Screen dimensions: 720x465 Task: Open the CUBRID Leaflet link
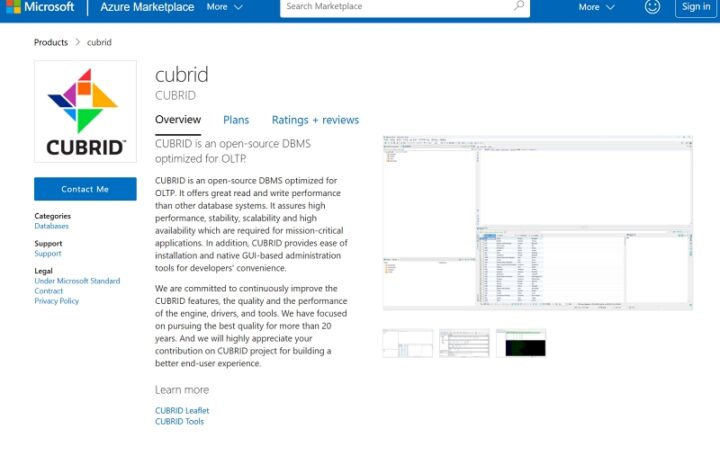tap(182, 410)
